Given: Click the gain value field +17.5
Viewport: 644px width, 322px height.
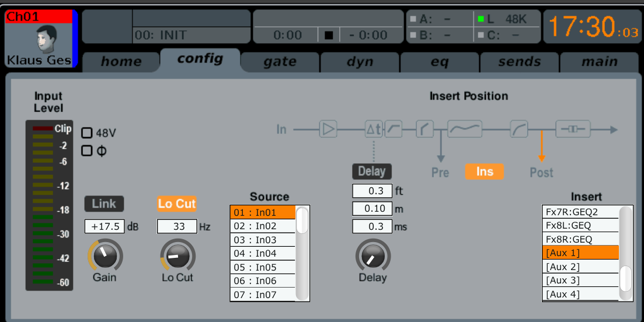Looking at the screenshot, I should (105, 226).
